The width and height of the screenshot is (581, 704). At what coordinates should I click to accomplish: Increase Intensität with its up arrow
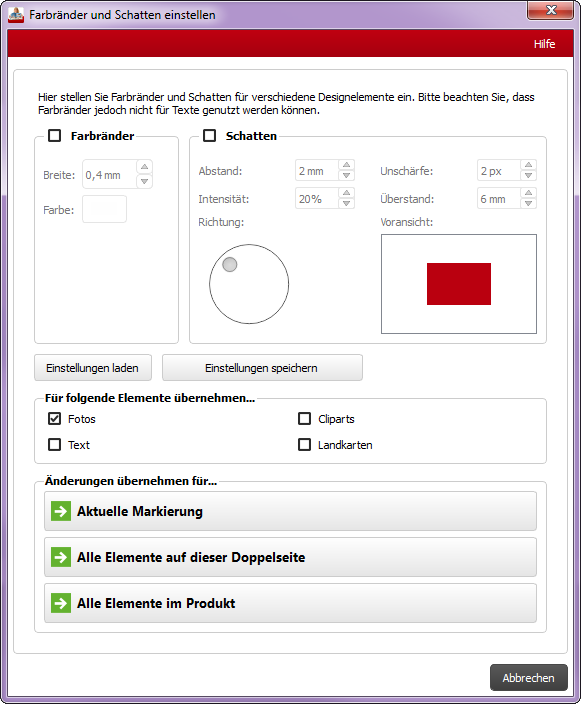pos(347,193)
